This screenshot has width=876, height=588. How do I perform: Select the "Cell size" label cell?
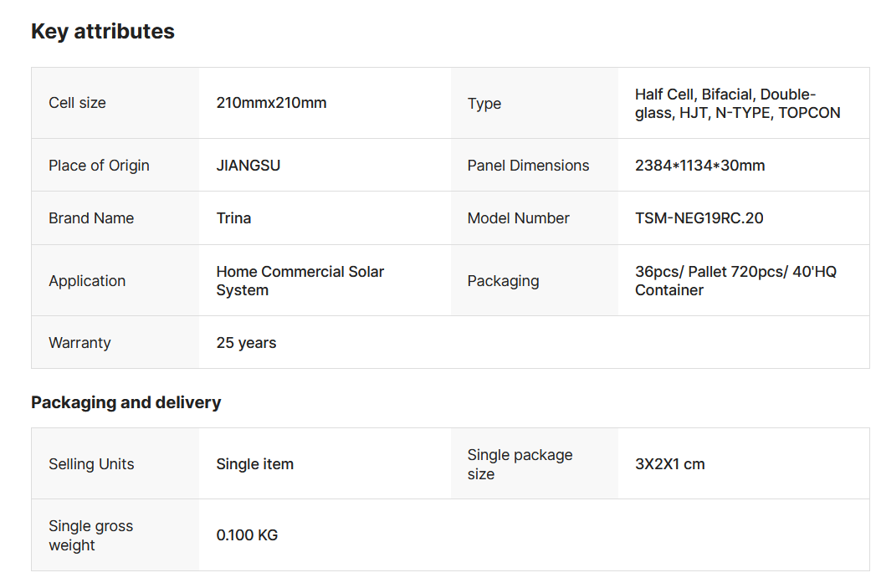(x=78, y=103)
